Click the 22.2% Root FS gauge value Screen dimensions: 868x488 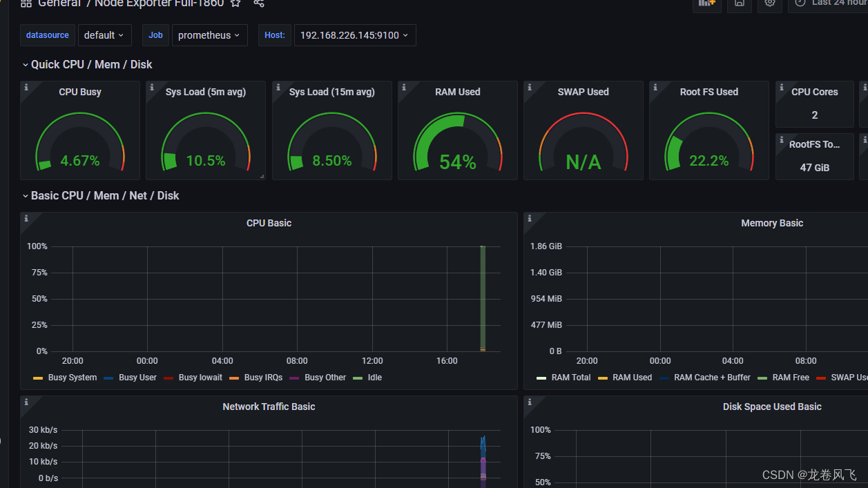click(x=709, y=161)
